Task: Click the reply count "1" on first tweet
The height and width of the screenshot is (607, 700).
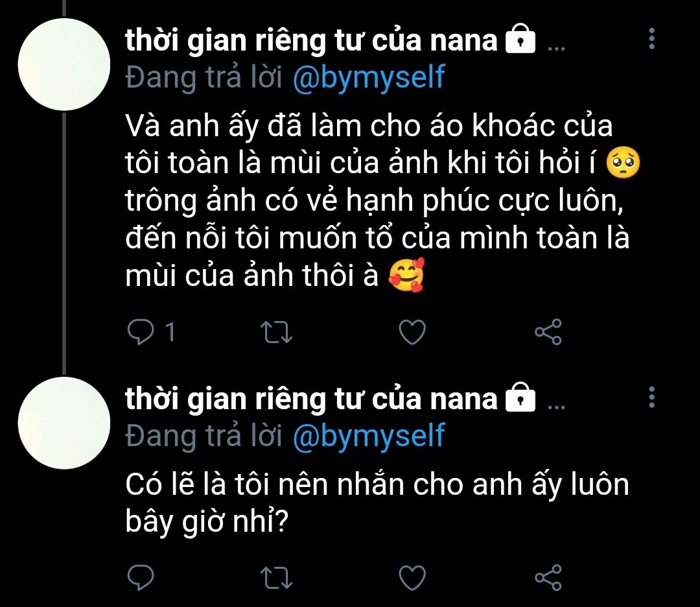Action: (x=170, y=332)
